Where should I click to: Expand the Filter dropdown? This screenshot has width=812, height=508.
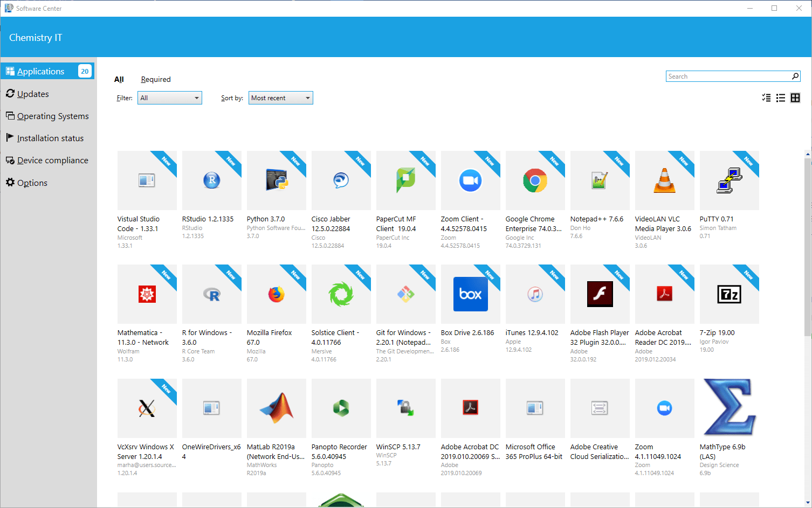pyautogui.click(x=169, y=98)
